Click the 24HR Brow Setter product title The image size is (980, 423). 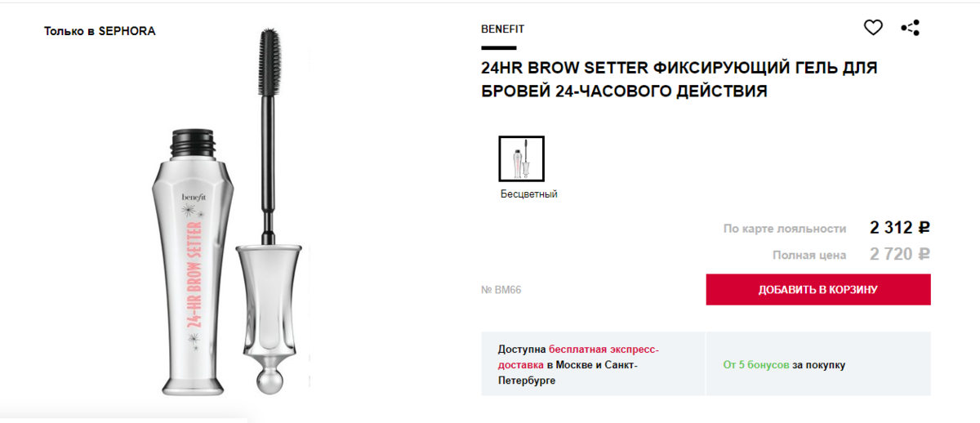coord(679,79)
